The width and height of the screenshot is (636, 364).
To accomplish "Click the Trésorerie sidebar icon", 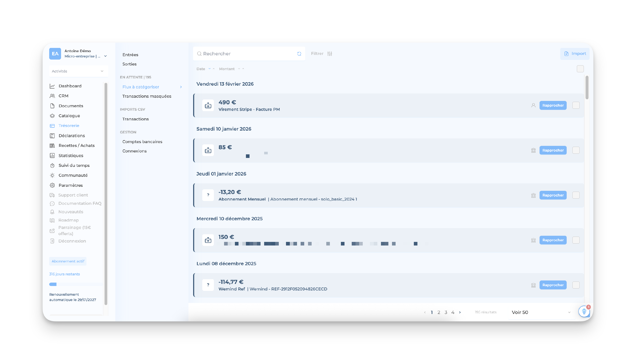I will pos(52,126).
